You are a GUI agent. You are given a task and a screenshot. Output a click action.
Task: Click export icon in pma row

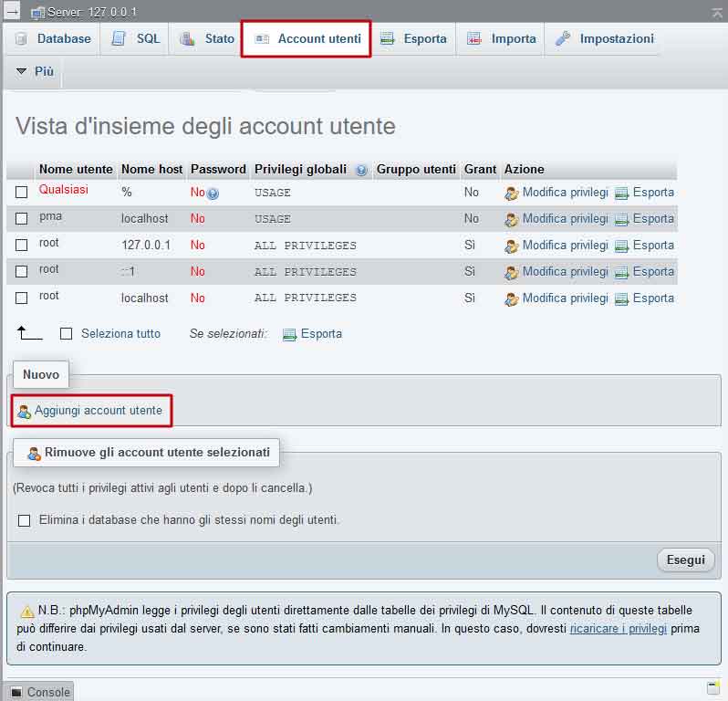pos(621,220)
